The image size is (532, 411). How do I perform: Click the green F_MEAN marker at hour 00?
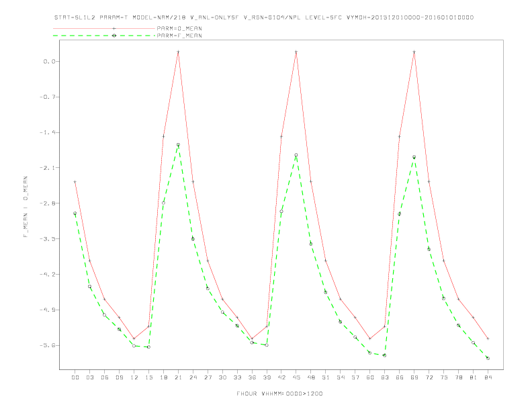[75, 214]
